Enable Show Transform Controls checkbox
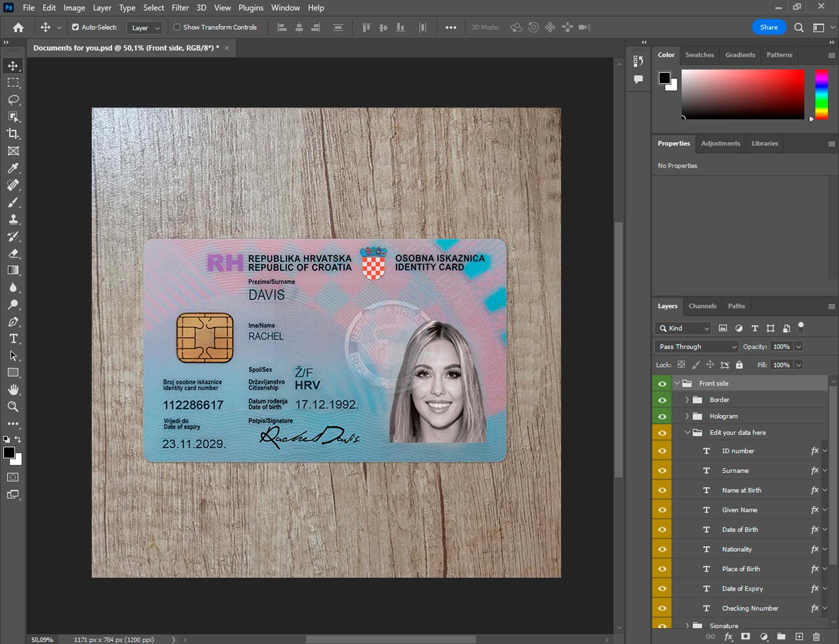The image size is (839, 644). tap(177, 27)
